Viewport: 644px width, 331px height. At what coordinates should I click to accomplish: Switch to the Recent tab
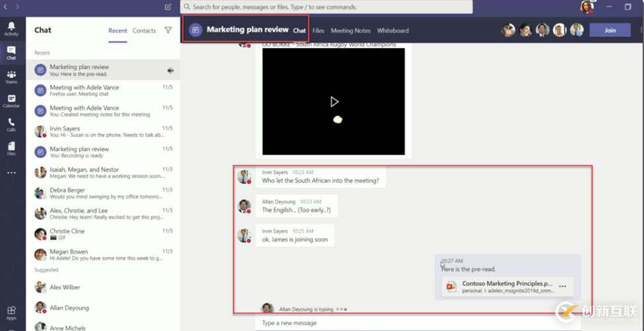click(117, 30)
